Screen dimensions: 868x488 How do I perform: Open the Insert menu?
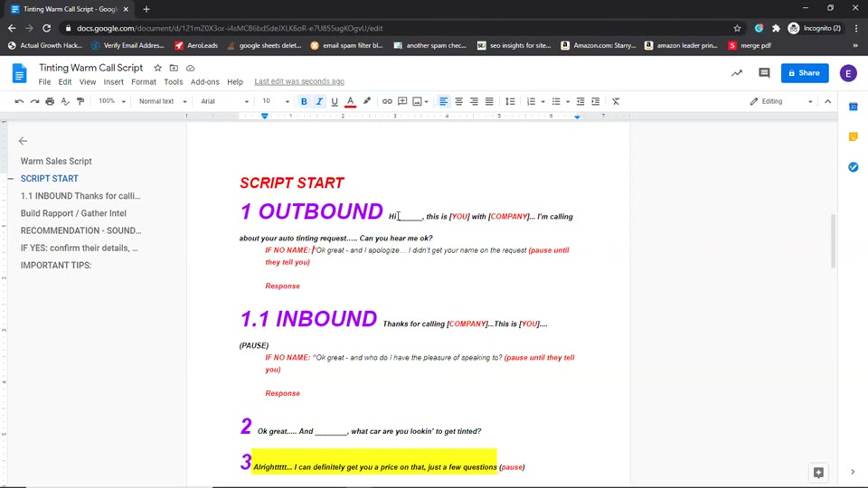pyautogui.click(x=114, y=82)
